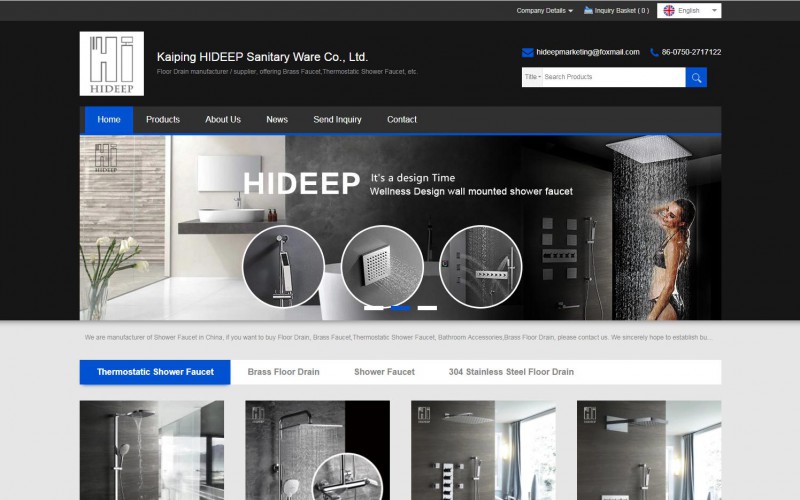Open the Inquiry Basket ( 0 ) link
Screen dimensions: 800x500
coord(621,11)
